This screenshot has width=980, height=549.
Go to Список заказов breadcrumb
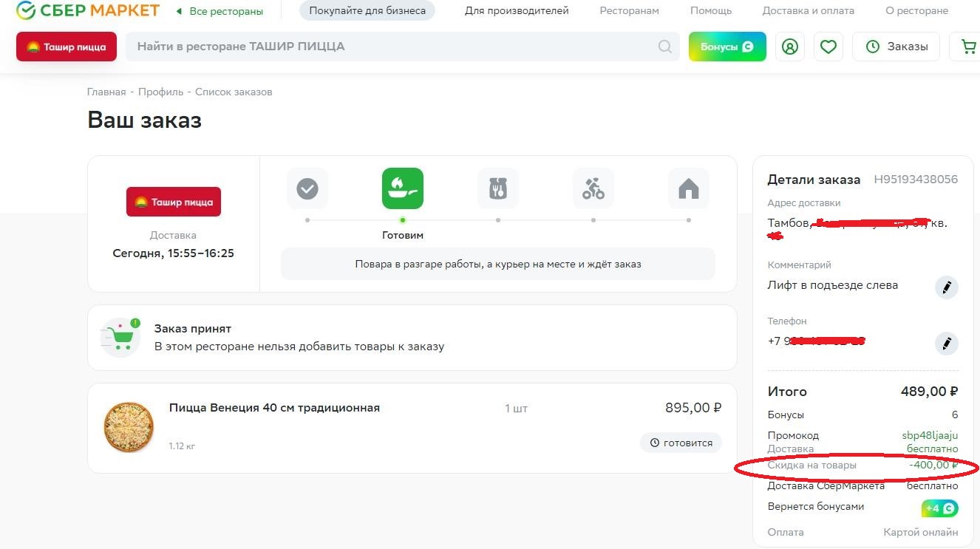coord(234,92)
